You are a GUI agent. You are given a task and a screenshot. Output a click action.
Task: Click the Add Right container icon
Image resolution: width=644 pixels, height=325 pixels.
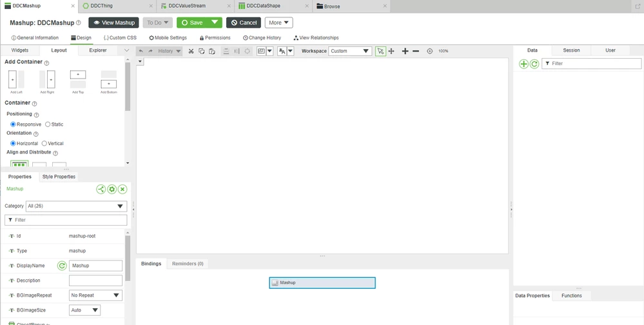pyautogui.click(x=47, y=79)
